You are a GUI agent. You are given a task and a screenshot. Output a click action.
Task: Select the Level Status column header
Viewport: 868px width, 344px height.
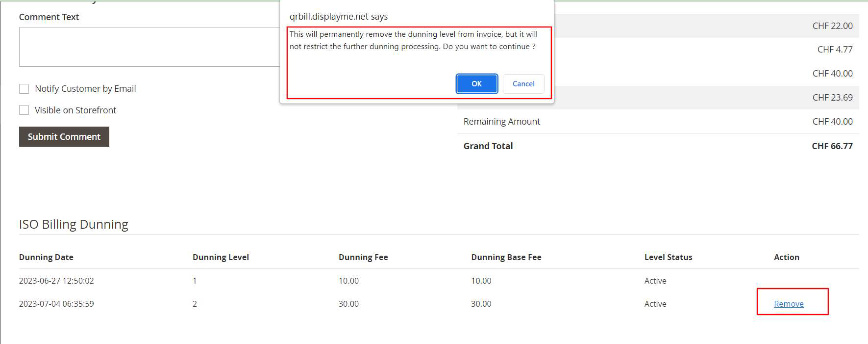tap(668, 257)
